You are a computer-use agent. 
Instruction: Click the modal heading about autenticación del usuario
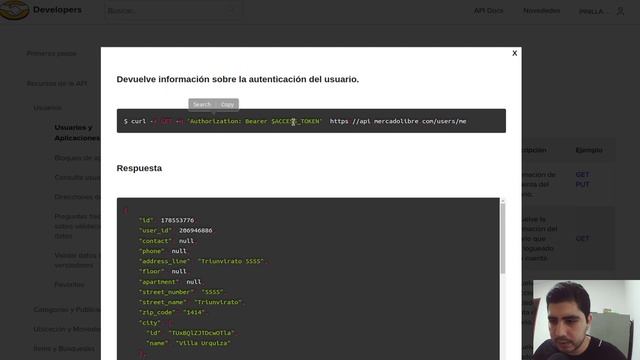pos(238,79)
